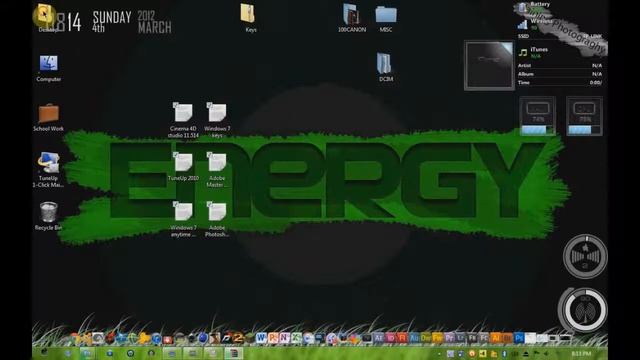
Task: Launch PowerPoint from the dock
Action: 273,338
